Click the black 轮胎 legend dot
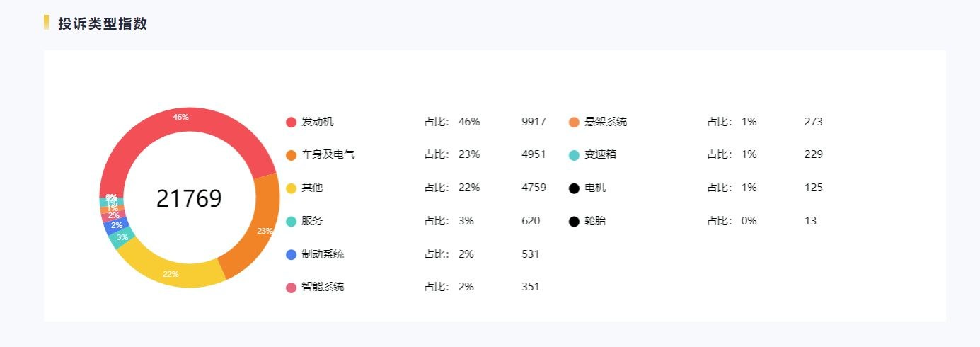The image size is (980, 347). point(574,221)
